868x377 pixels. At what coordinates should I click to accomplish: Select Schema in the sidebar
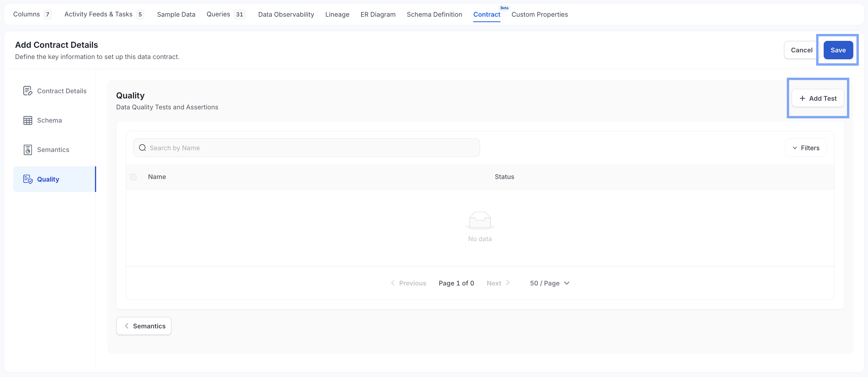click(55, 120)
